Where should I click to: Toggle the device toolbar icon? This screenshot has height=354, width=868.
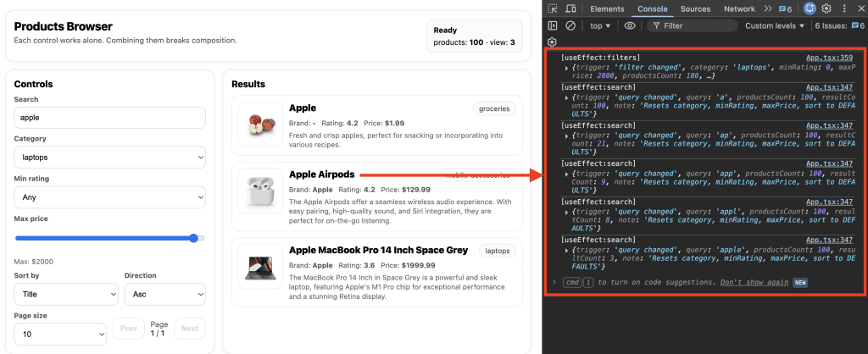coord(570,8)
